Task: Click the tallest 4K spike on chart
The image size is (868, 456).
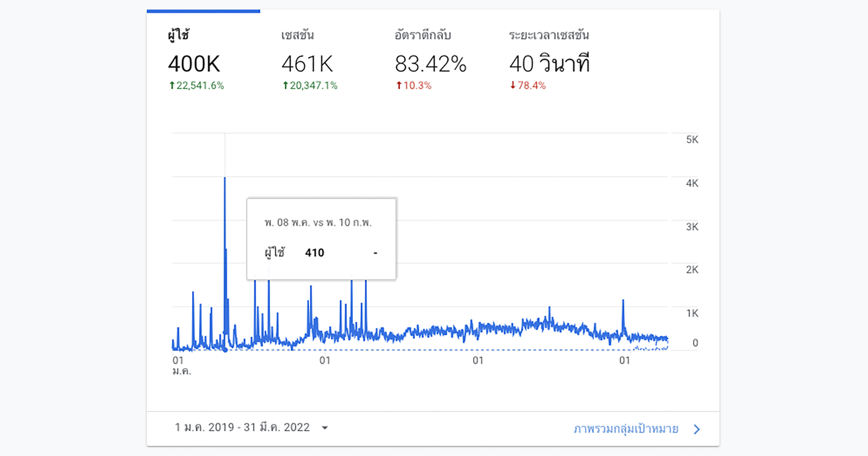Action: coord(225,180)
